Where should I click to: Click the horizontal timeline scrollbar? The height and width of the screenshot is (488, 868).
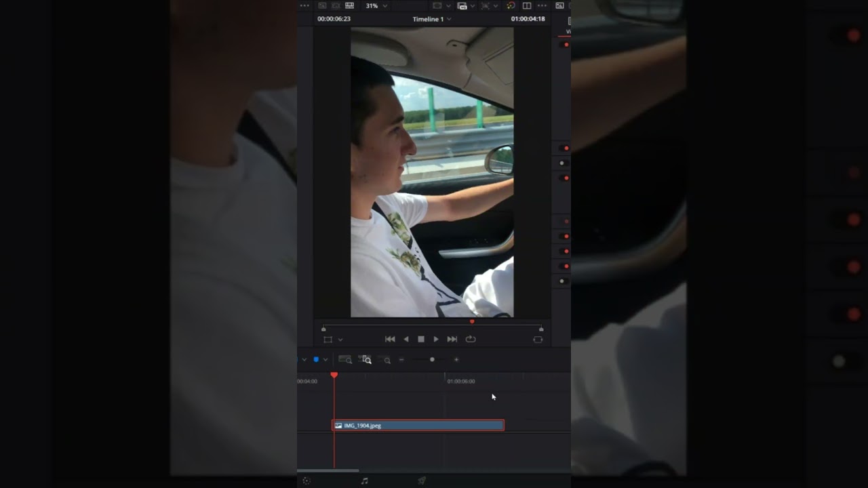[x=328, y=470]
